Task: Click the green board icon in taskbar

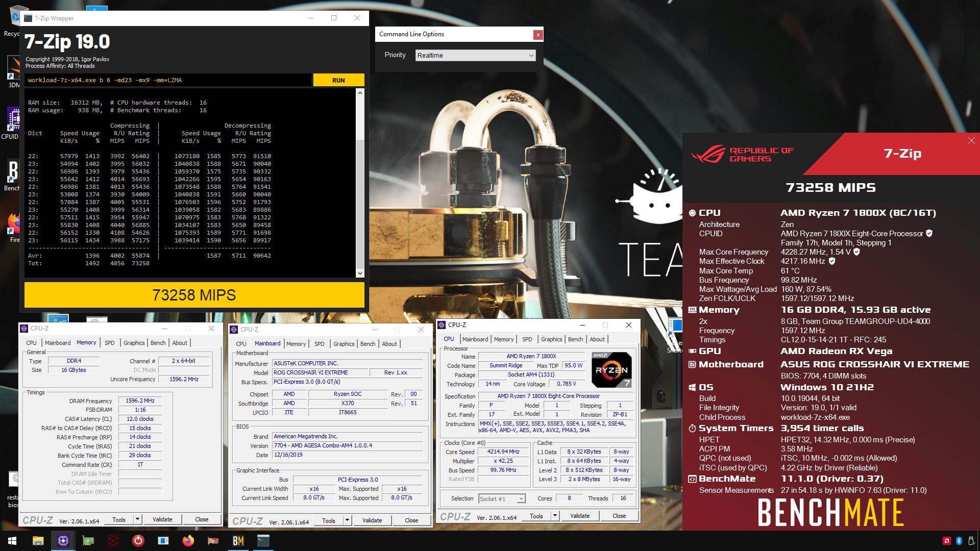Action: (88, 541)
